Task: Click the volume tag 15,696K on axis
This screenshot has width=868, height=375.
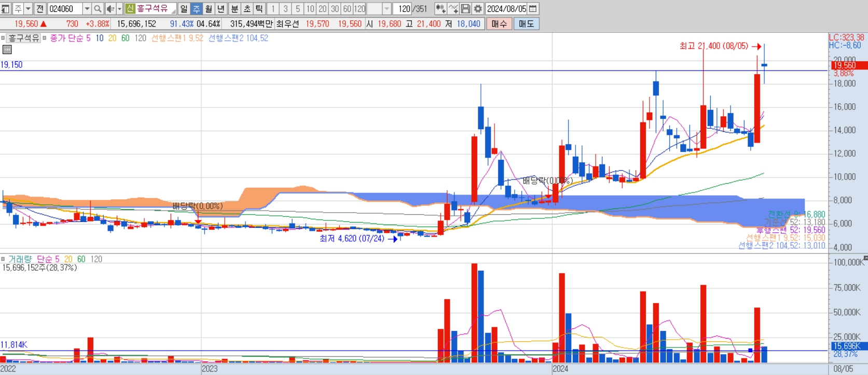Action: click(849, 346)
